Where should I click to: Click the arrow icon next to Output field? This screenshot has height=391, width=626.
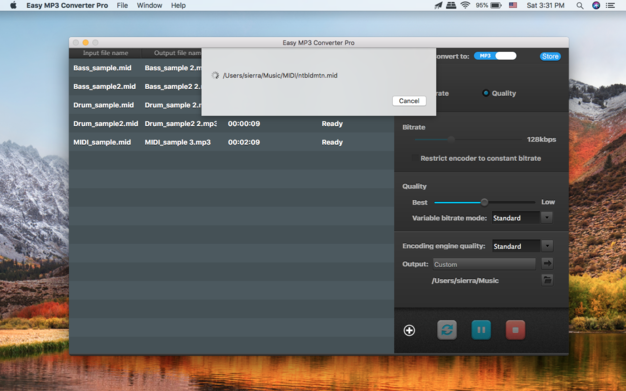tap(547, 264)
